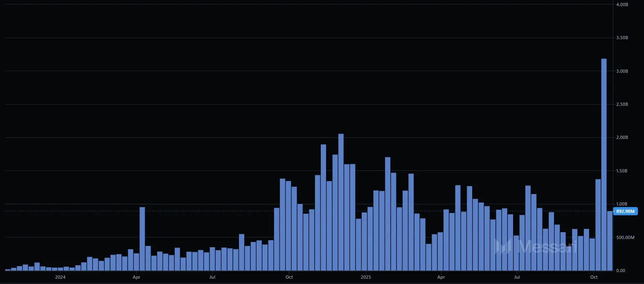Click the Messari logo watermark icon
The width and height of the screenshot is (644, 284).
pyautogui.click(x=503, y=246)
